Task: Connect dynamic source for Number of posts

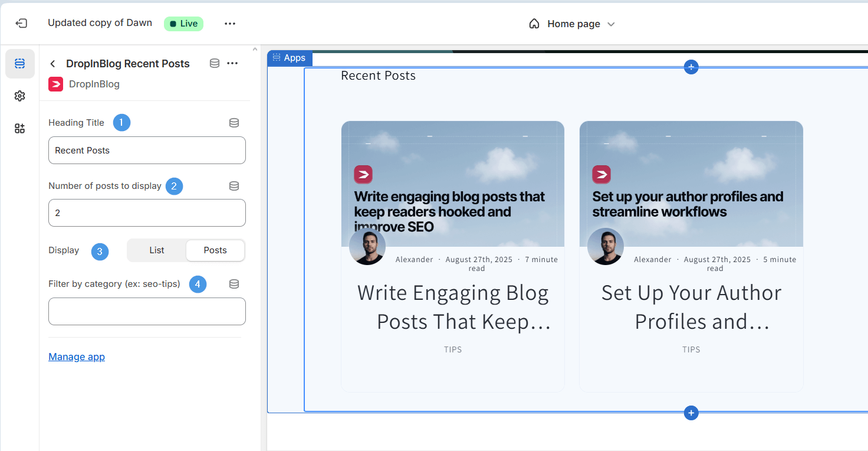Action: [x=234, y=186]
